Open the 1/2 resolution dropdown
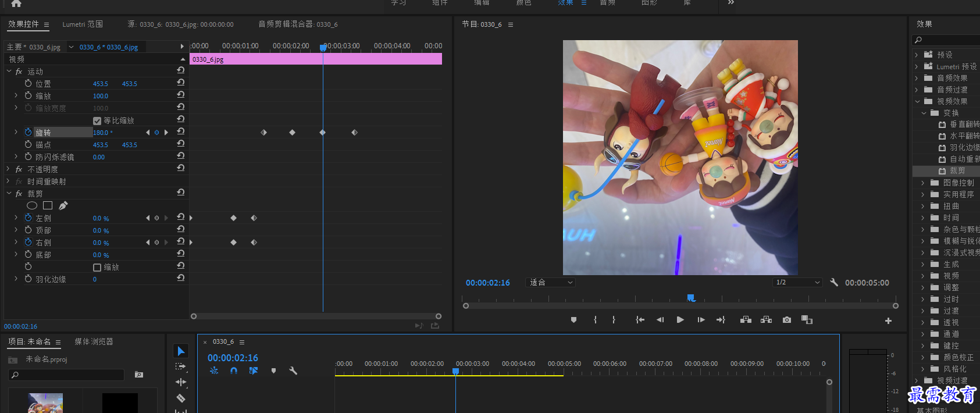 click(797, 282)
